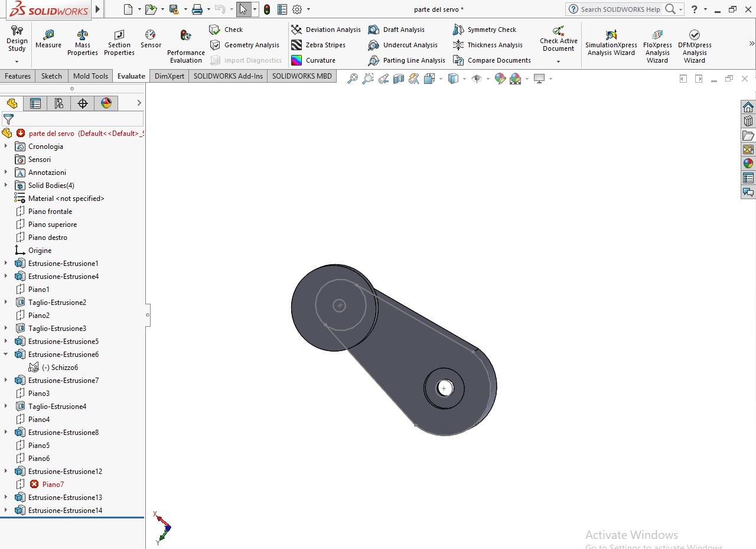
Task: Open Appearances task pane tab
Action: click(x=748, y=164)
